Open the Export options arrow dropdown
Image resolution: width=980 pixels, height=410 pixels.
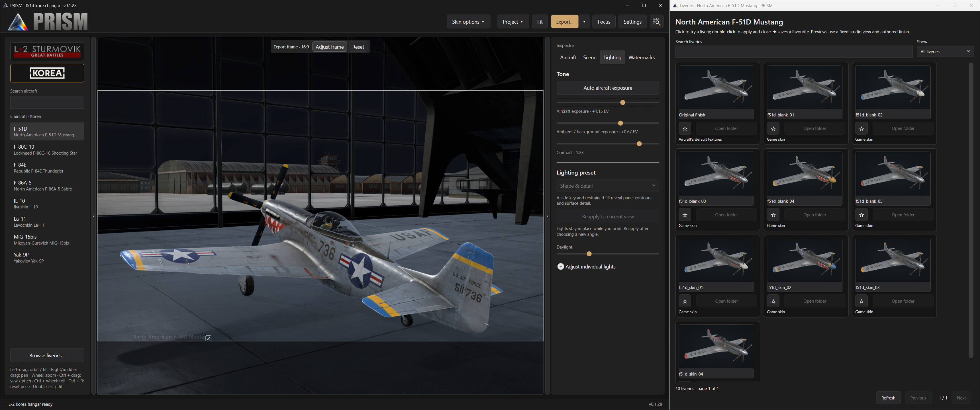click(584, 22)
